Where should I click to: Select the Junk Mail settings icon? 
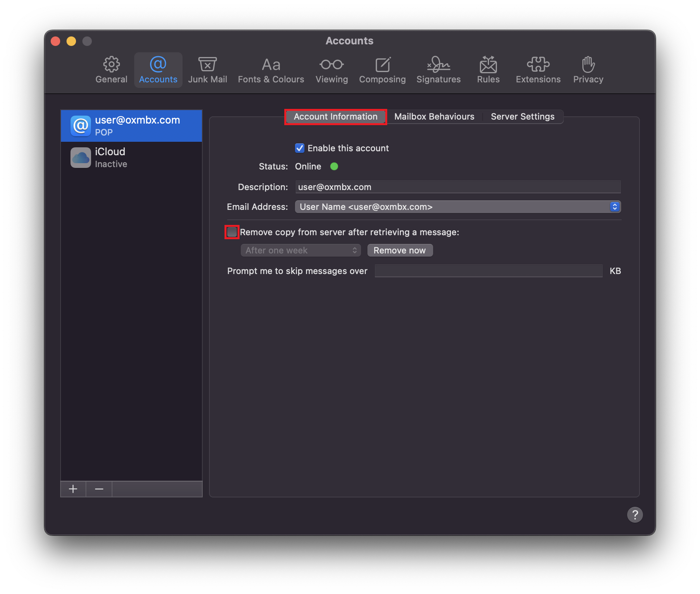(207, 70)
